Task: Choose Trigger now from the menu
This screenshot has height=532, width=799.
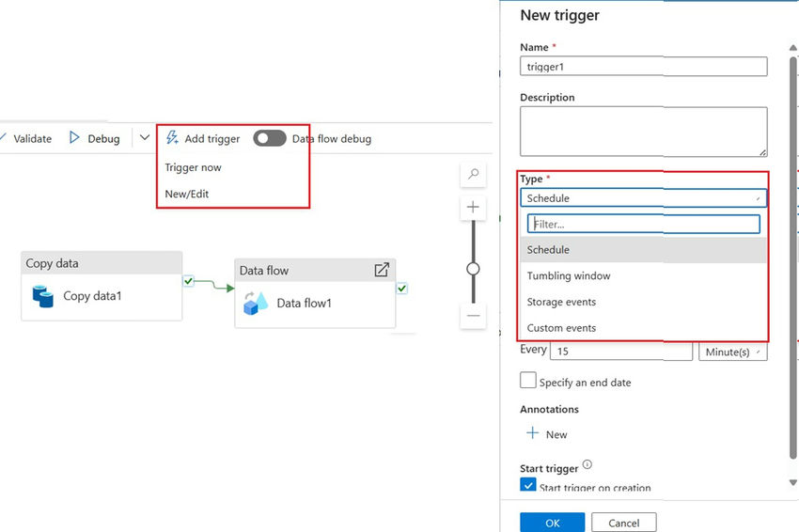Action: 194,167
